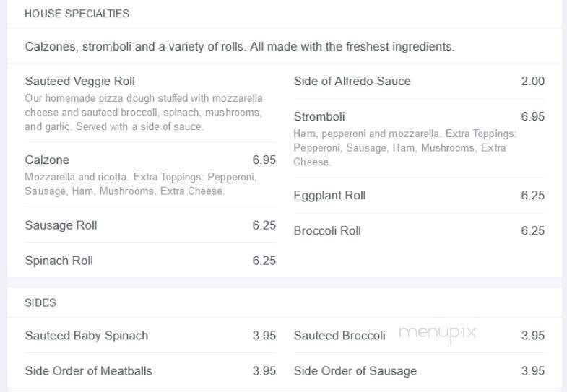The image size is (567, 392).
Task: Click the Stromboli extra toppings description
Action: tap(405, 148)
